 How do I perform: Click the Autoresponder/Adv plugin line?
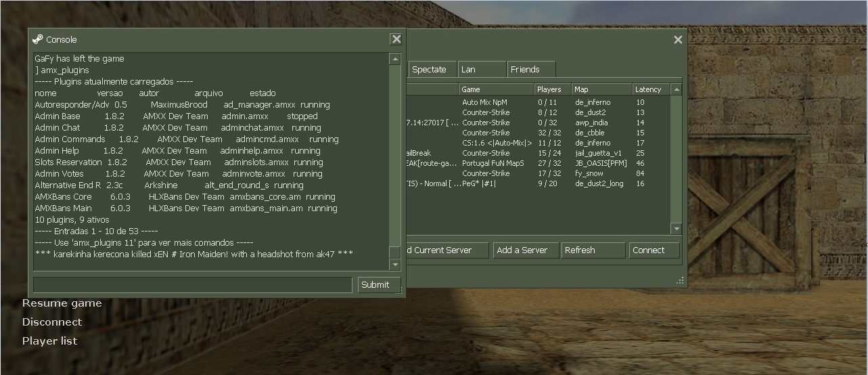(183, 105)
